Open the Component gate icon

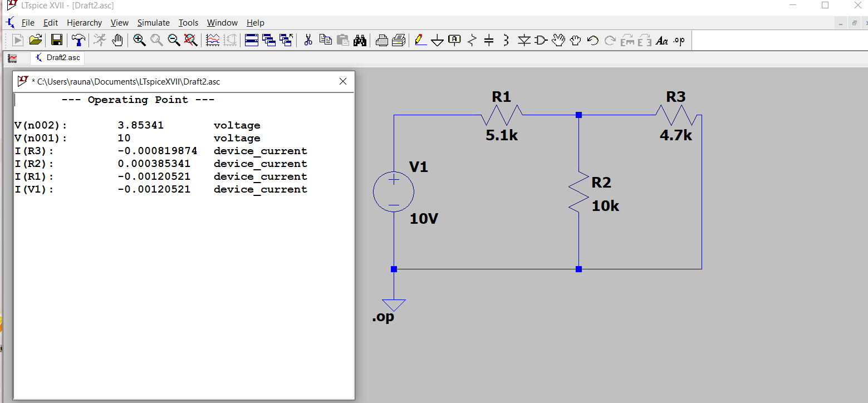coord(541,40)
